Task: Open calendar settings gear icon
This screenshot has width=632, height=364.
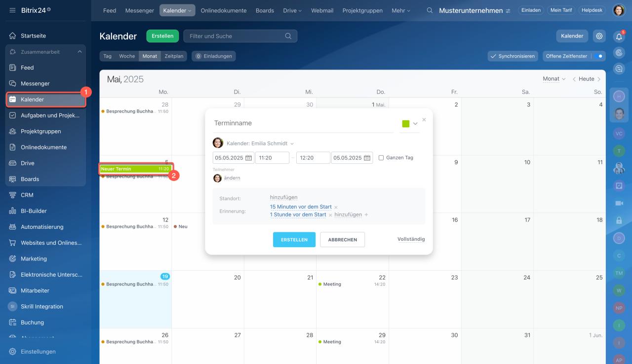Action: [x=599, y=36]
